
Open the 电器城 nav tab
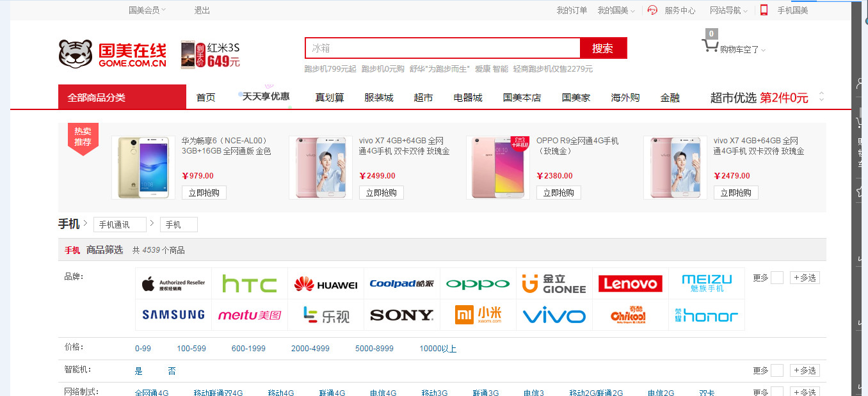tap(468, 98)
